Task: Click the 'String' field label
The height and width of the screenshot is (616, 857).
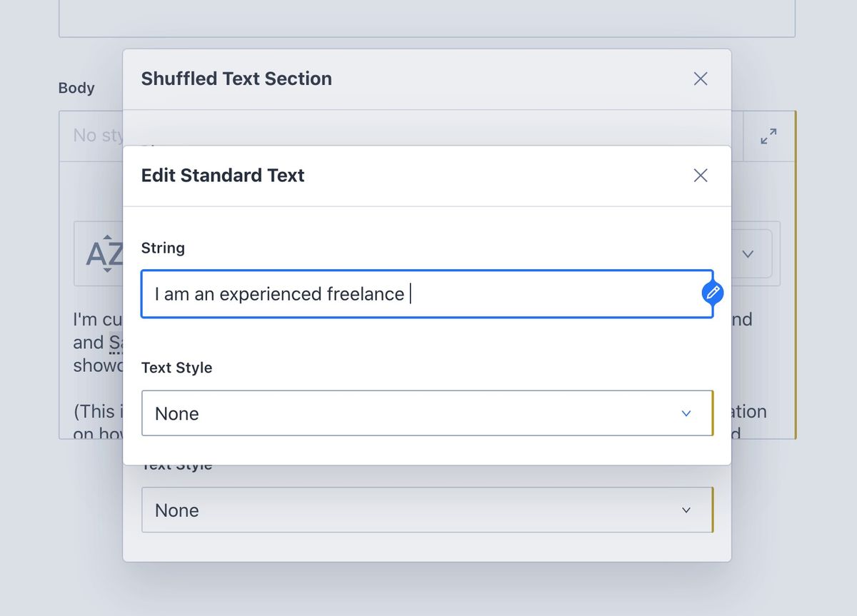Action: pyautogui.click(x=163, y=248)
